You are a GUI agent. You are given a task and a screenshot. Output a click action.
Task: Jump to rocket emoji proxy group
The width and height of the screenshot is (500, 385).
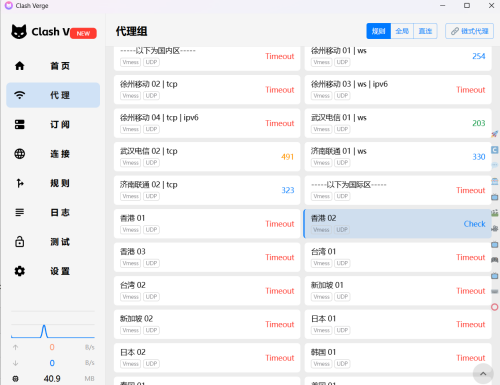pyautogui.click(x=495, y=134)
